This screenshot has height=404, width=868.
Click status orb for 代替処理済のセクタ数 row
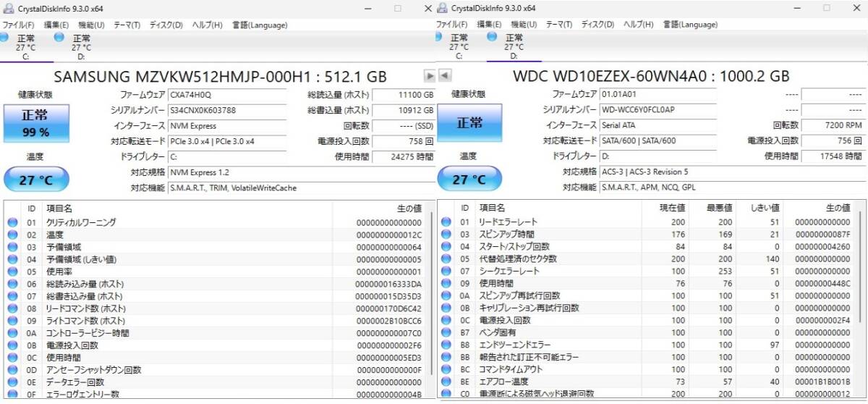[446, 258]
